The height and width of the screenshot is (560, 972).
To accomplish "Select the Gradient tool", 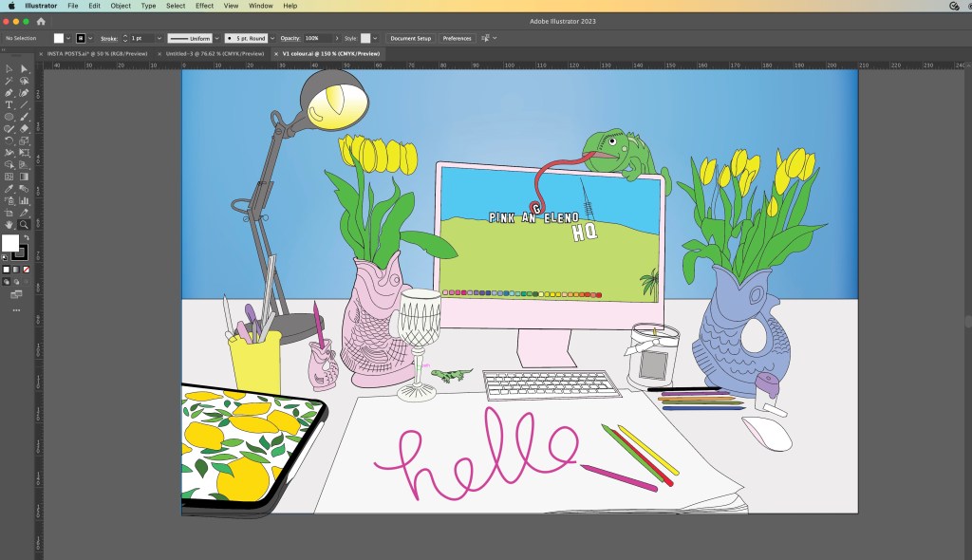I will (25, 177).
